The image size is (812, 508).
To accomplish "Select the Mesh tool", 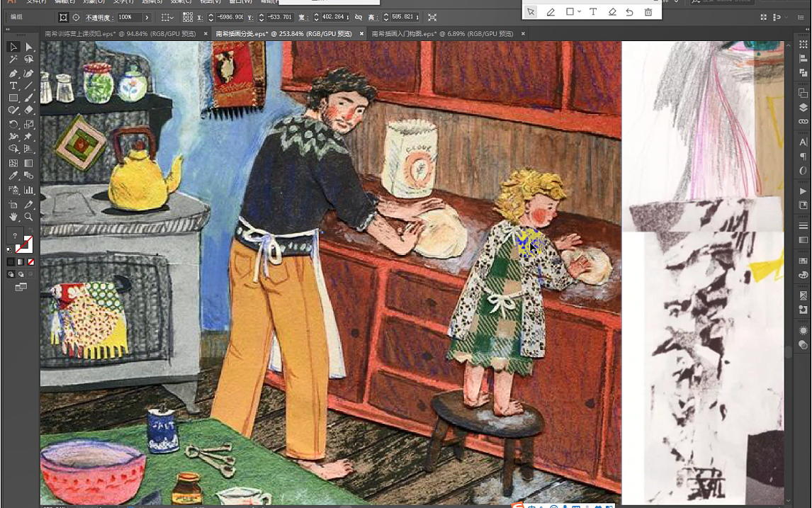I will click(13, 163).
